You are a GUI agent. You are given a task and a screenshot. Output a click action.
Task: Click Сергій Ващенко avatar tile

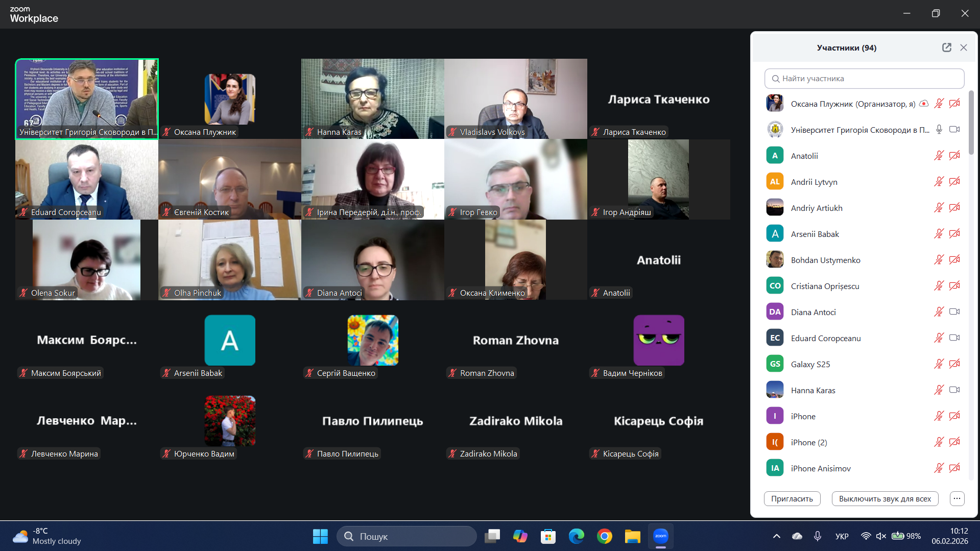(x=373, y=340)
